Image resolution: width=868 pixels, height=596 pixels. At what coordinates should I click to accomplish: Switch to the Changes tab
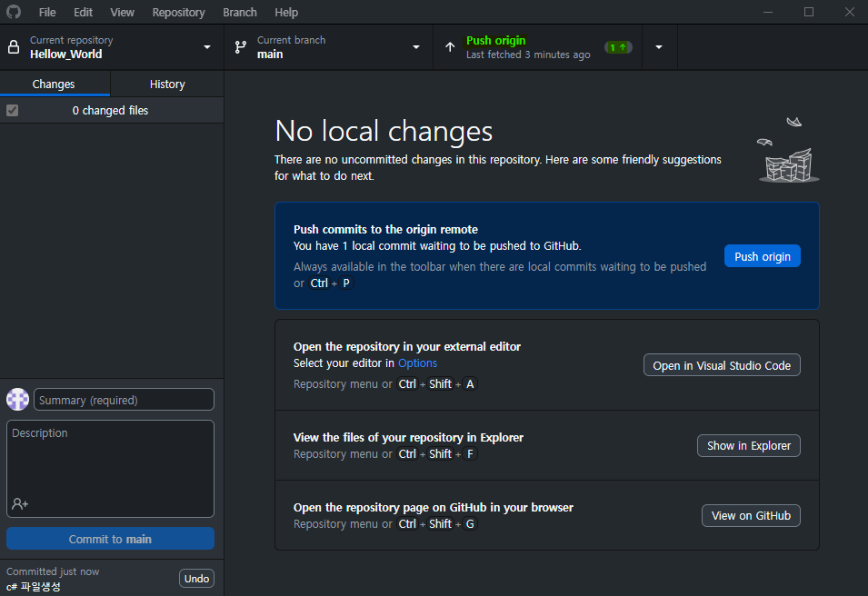click(x=54, y=84)
